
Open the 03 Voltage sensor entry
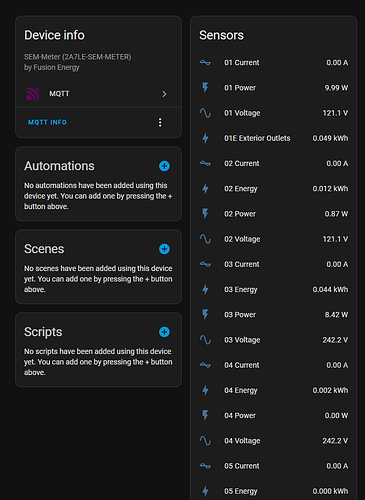(x=274, y=340)
